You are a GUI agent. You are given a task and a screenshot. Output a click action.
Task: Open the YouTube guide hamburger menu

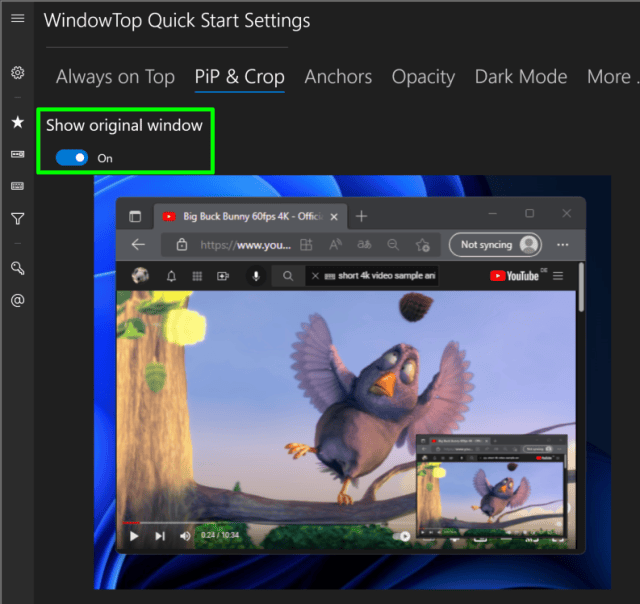point(558,276)
